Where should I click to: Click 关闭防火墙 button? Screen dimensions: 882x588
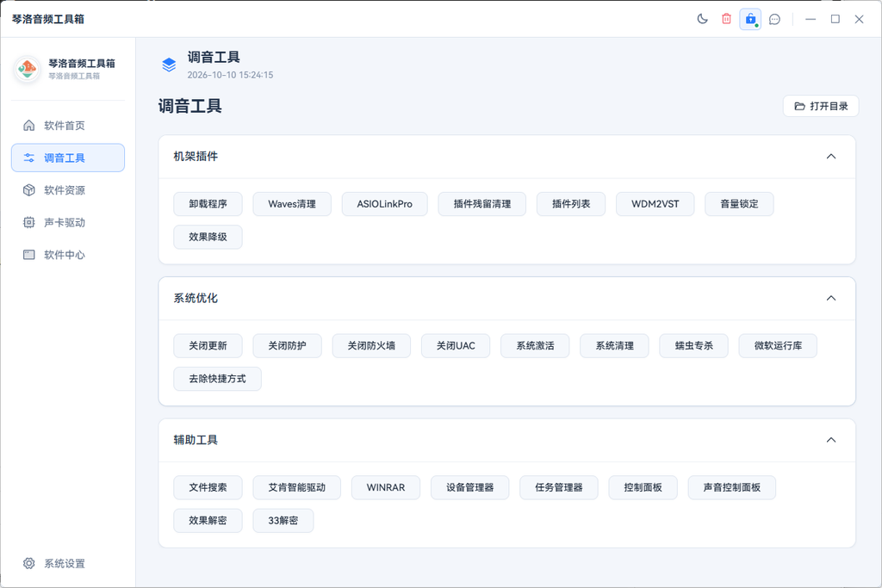[x=371, y=346]
